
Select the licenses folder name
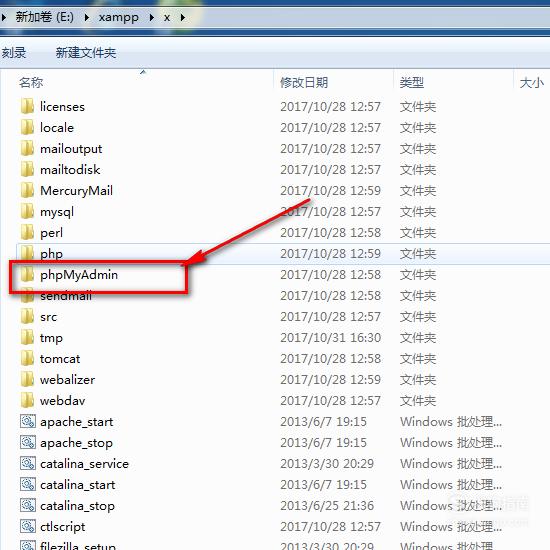tap(62, 107)
